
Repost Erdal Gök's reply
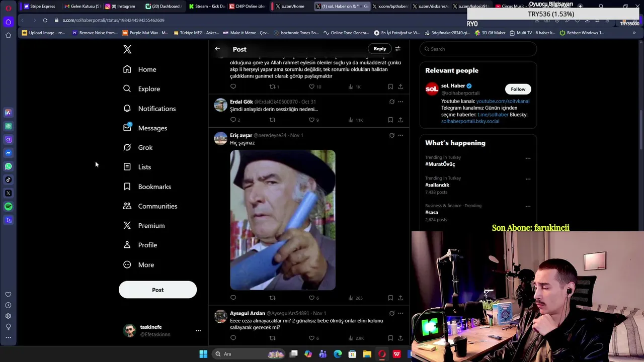point(272,120)
